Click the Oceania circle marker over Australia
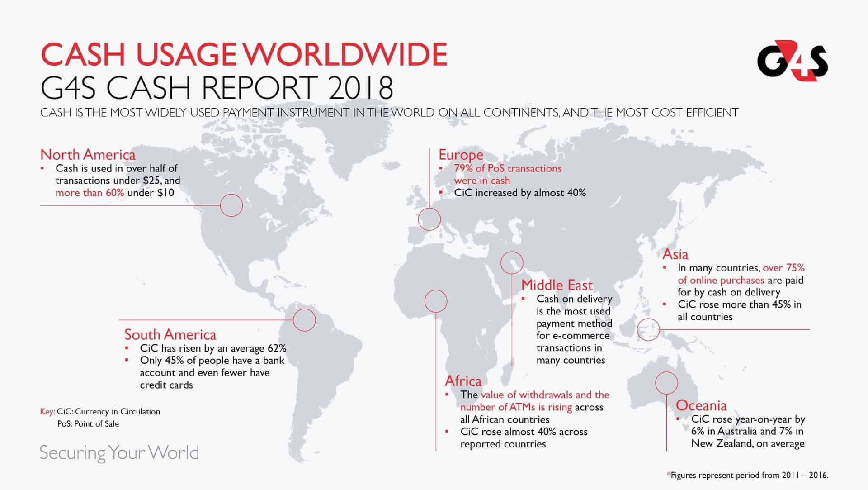Screen dimensions: 868x490 tap(666, 383)
